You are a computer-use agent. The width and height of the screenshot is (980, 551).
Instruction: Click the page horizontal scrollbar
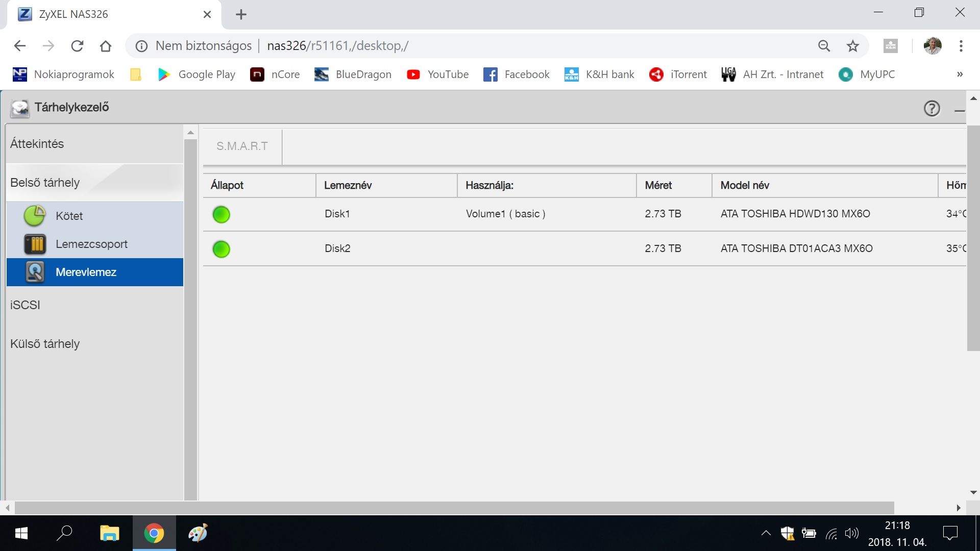[x=454, y=508]
